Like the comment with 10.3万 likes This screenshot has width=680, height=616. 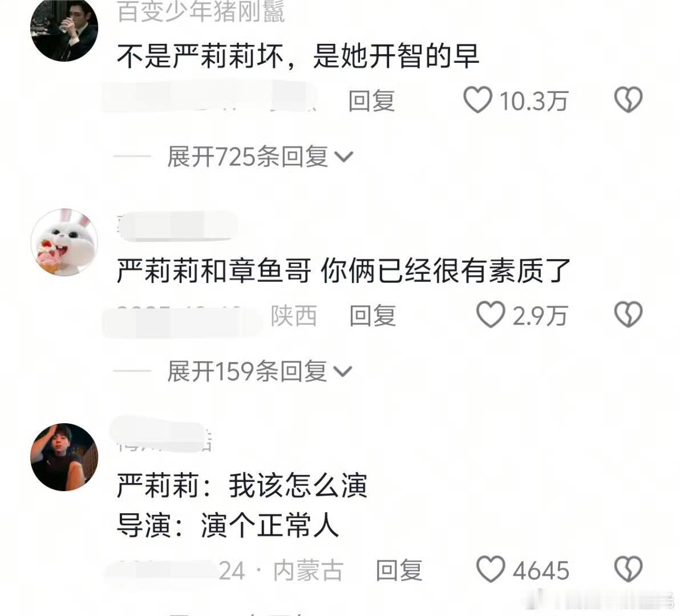(477, 100)
